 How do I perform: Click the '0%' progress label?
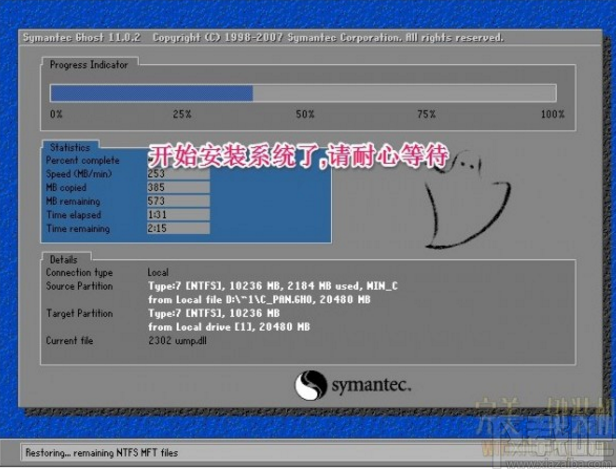(x=56, y=114)
